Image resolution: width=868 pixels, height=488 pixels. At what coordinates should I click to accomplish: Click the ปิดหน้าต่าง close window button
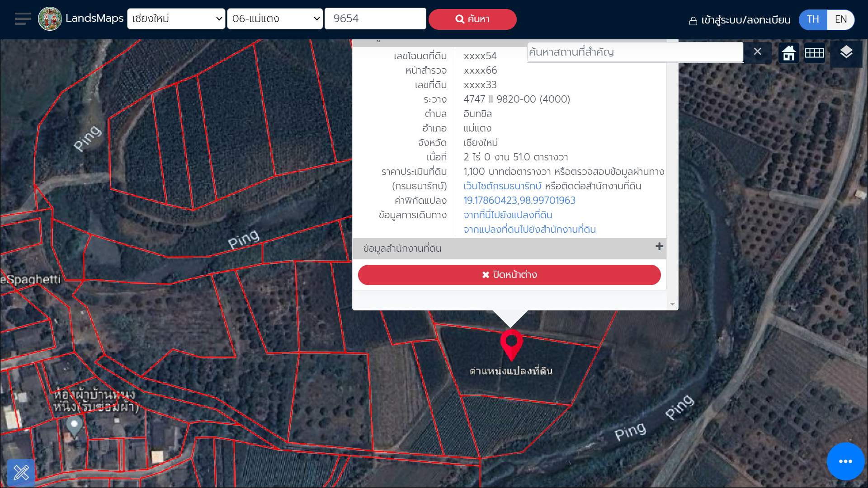pos(509,275)
